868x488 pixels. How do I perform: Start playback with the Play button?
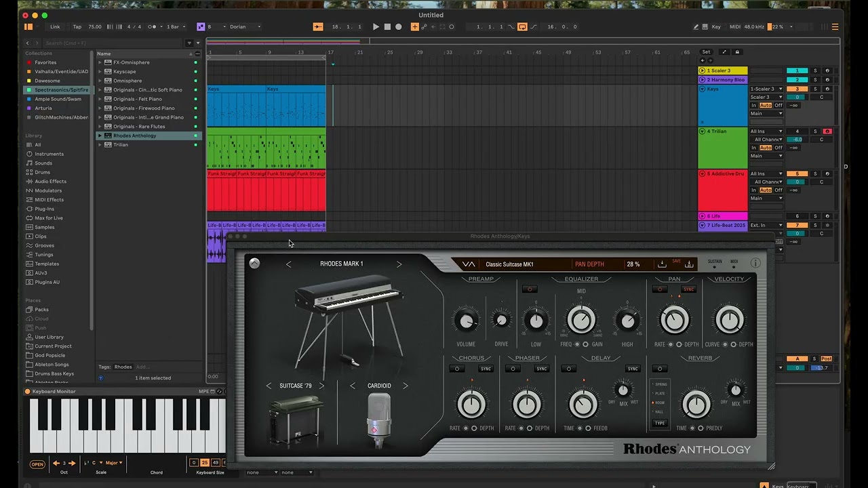coord(376,26)
